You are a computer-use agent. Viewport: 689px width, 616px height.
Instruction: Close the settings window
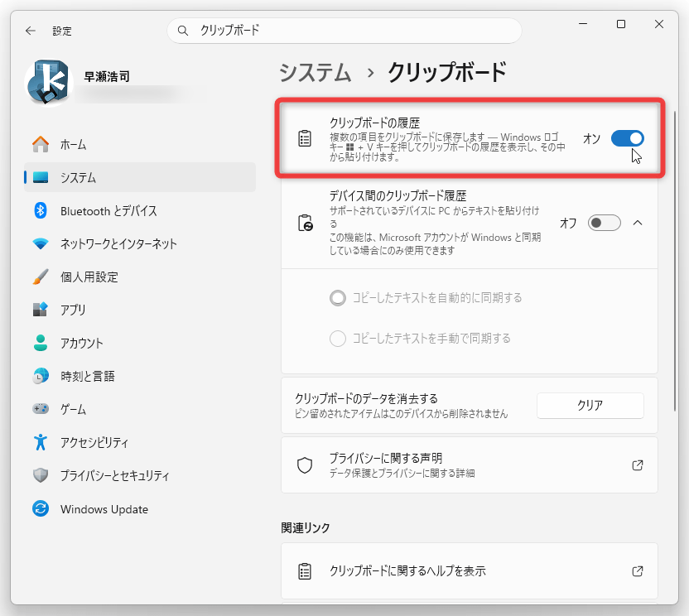(658, 24)
